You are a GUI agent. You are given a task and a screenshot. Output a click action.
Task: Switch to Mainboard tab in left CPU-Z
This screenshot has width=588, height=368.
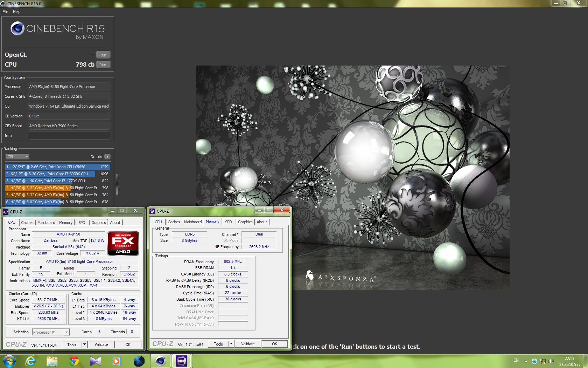pyautogui.click(x=46, y=223)
